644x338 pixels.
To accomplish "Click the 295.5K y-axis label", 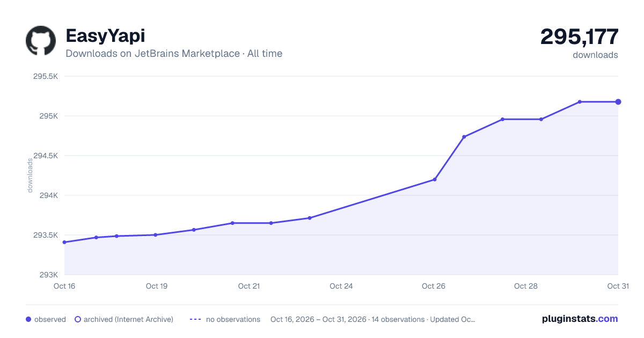I will click(45, 76).
